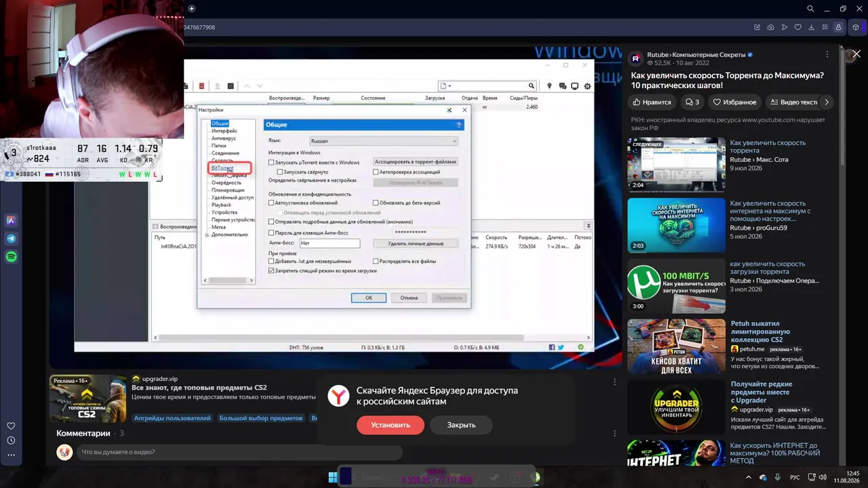Click Ассоциировать с торрент-файлами button
The height and width of the screenshot is (488, 868).
(416, 162)
